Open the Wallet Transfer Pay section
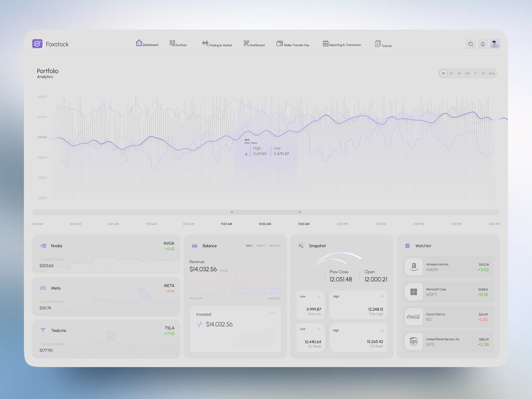The image size is (532, 399). (293, 44)
